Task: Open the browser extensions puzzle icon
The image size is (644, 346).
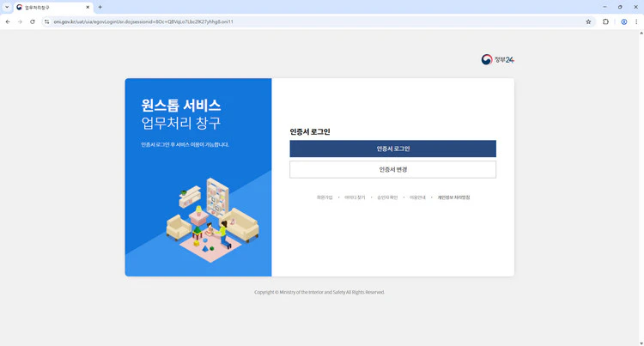Action: pyautogui.click(x=605, y=21)
